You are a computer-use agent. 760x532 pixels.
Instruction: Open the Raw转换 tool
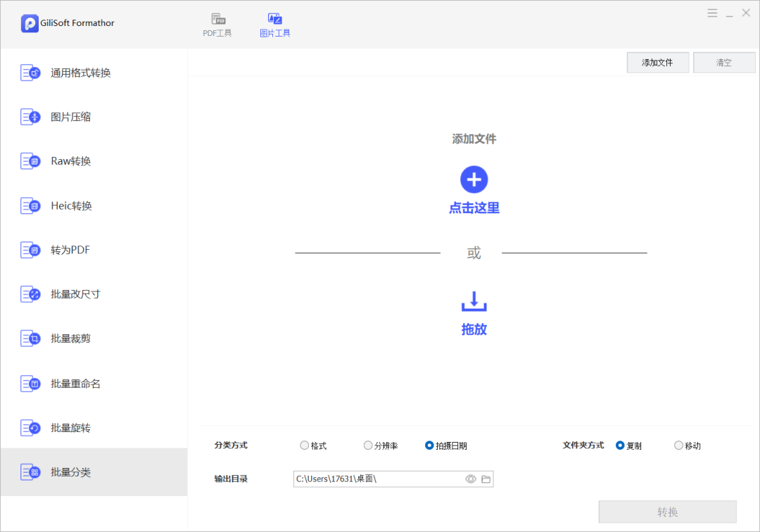[70, 161]
